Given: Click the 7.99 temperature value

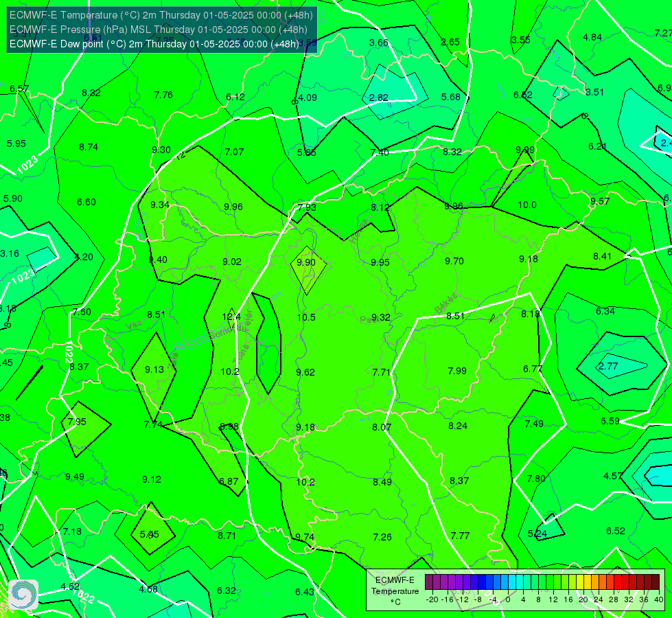Looking at the screenshot, I should click(457, 371).
